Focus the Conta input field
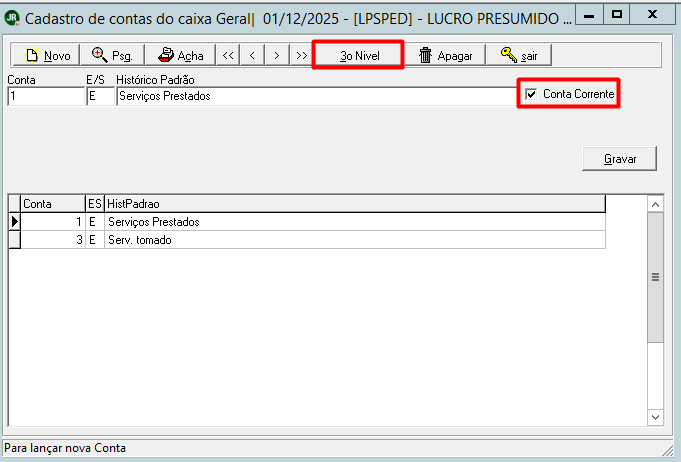681x462 pixels. pyautogui.click(x=46, y=96)
